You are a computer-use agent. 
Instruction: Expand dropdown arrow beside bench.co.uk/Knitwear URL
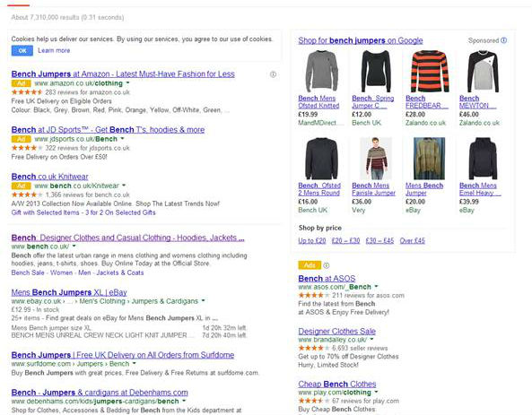(124, 186)
